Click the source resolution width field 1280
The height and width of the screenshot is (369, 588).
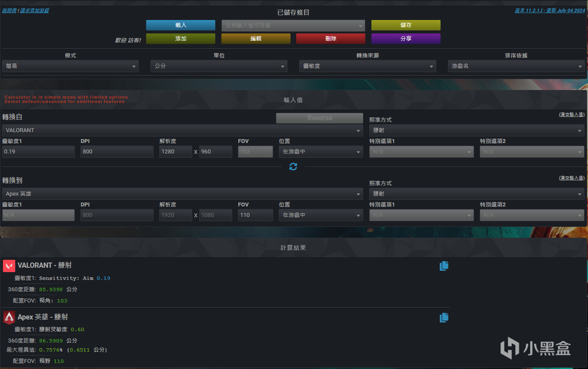point(176,152)
